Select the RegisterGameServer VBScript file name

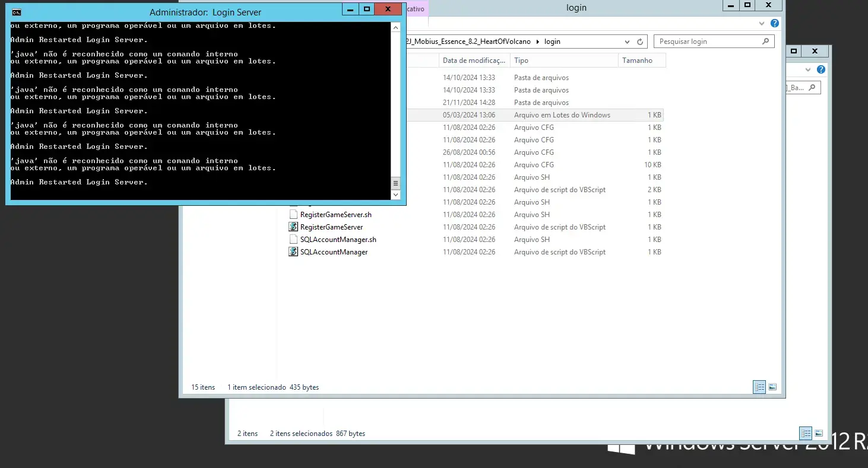click(331, 227)
